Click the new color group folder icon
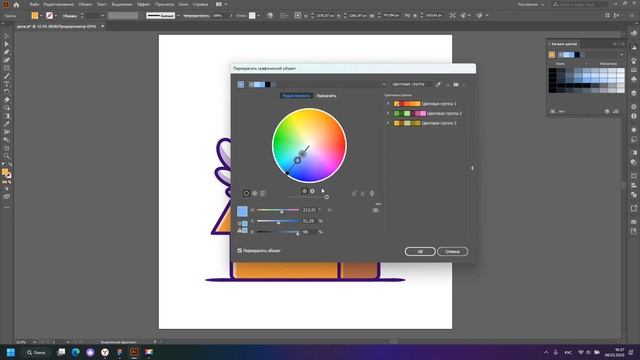This screenshot has height=360, width=640. [456, 84]
